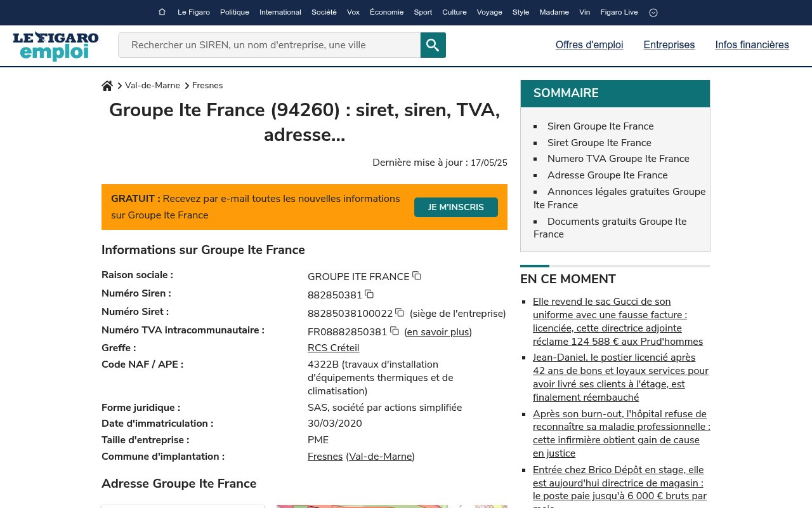Open the Val-de-Marne link in Commune d'implantation
This screenshot has height=508, width=812.
381,457
